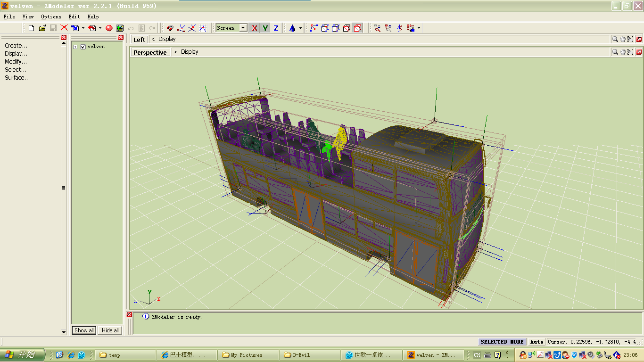Click the zoom magnifier in Perspective viewport
This screenshot has width=644, height=362.
(x=615, y=52)
